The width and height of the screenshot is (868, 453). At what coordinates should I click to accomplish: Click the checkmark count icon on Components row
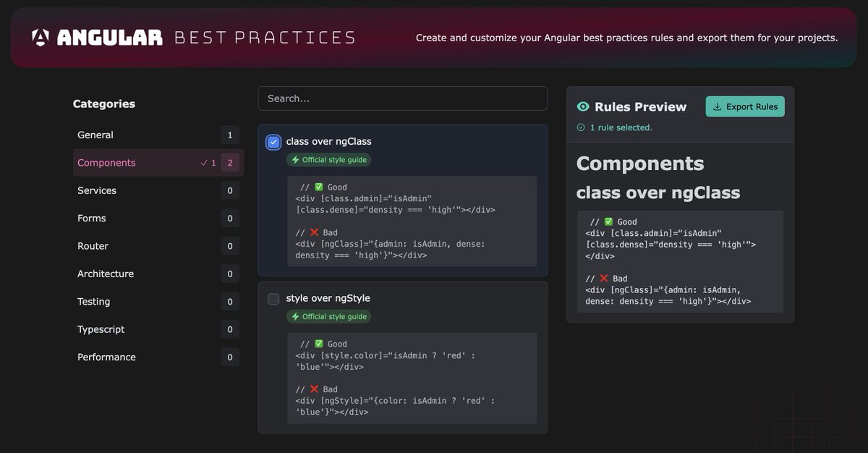pos(205,163)
